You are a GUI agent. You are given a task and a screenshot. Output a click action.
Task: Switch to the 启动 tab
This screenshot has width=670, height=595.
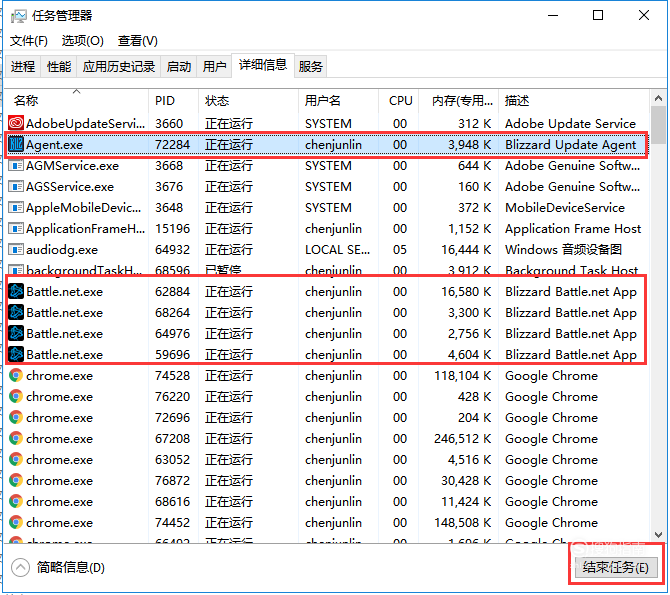coord(179,66)
